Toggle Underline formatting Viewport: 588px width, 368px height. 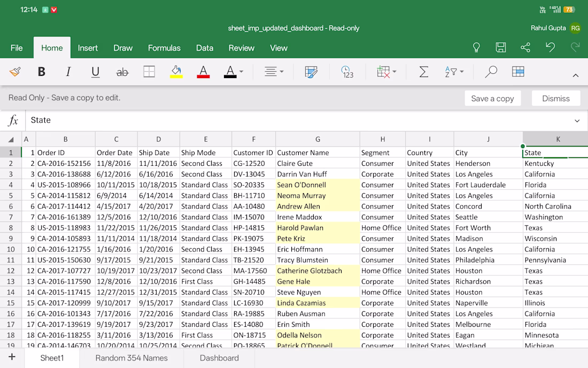click(95, 72)
